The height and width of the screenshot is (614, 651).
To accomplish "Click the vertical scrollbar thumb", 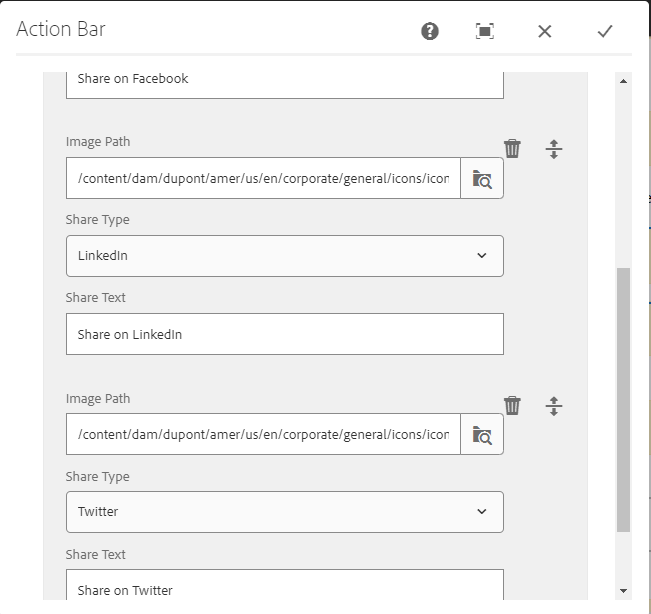I will click(624, 400).
